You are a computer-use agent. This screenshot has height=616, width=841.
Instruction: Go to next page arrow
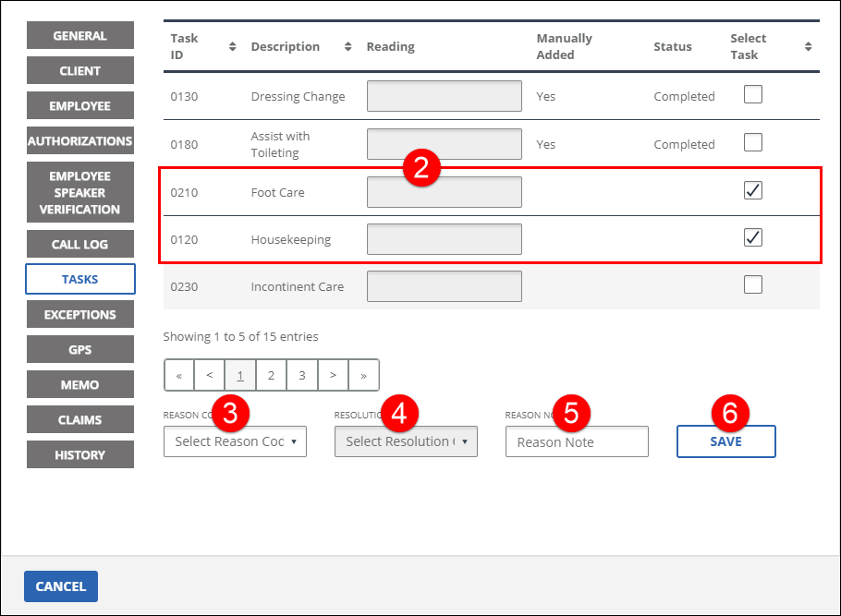tap(333, 376)
